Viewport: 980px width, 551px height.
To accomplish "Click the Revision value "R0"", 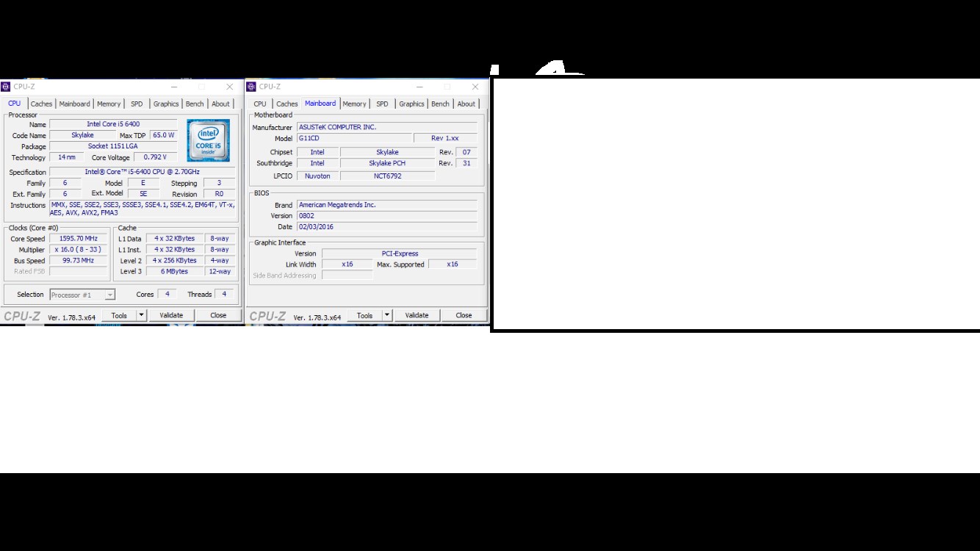I will [219, 194].
